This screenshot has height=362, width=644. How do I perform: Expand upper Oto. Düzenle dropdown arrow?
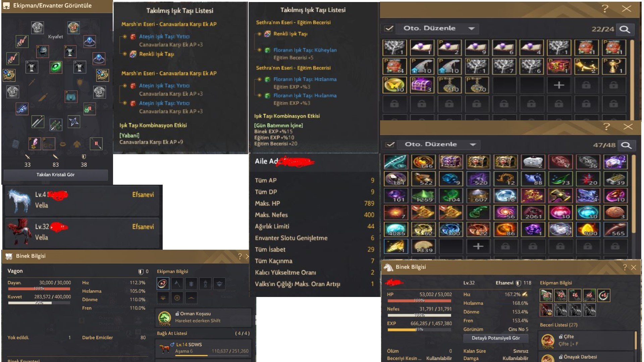coord(471,28)
